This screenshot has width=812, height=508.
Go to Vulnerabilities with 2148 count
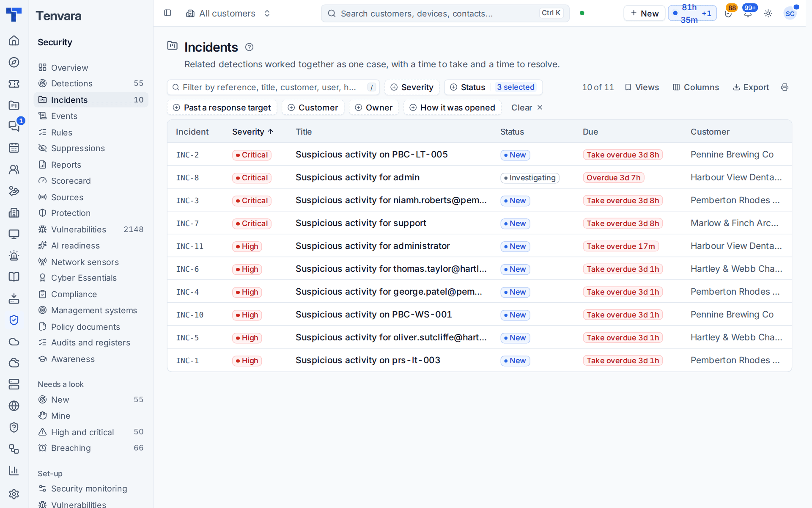[91, 229]
